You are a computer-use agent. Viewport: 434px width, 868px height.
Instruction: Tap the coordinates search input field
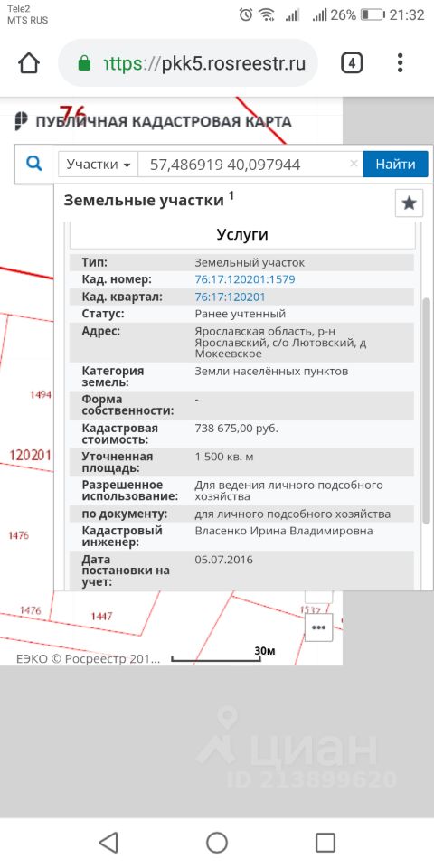coord(243,165)
